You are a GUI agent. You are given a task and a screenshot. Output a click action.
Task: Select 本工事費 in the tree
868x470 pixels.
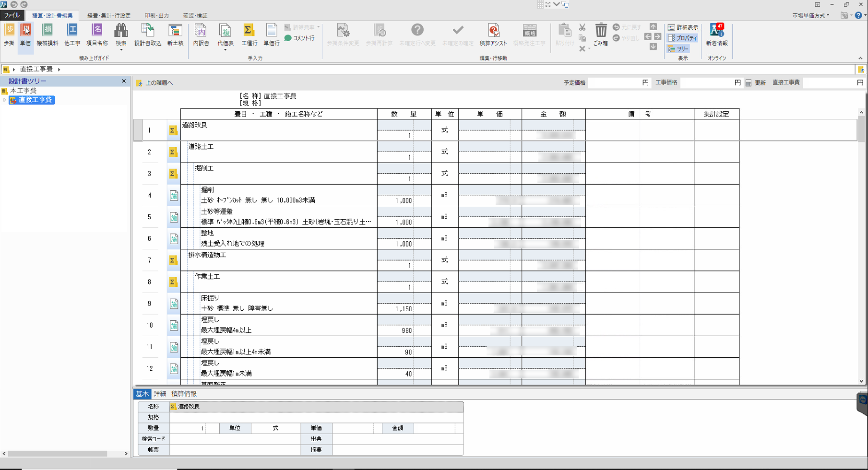pos(23,91)
